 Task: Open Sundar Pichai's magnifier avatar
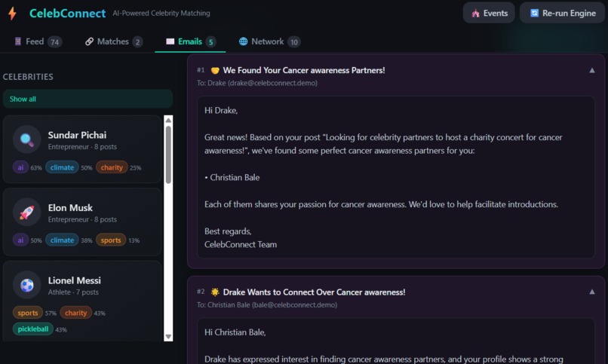pos(26,139)
